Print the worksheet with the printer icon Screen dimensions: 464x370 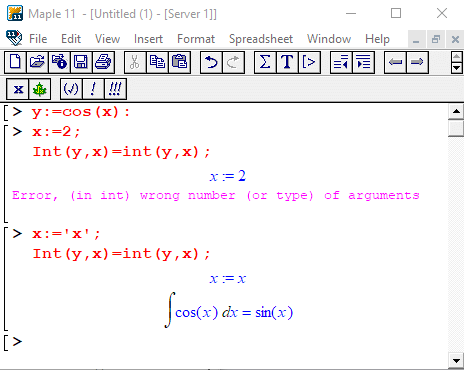point(103,62)
